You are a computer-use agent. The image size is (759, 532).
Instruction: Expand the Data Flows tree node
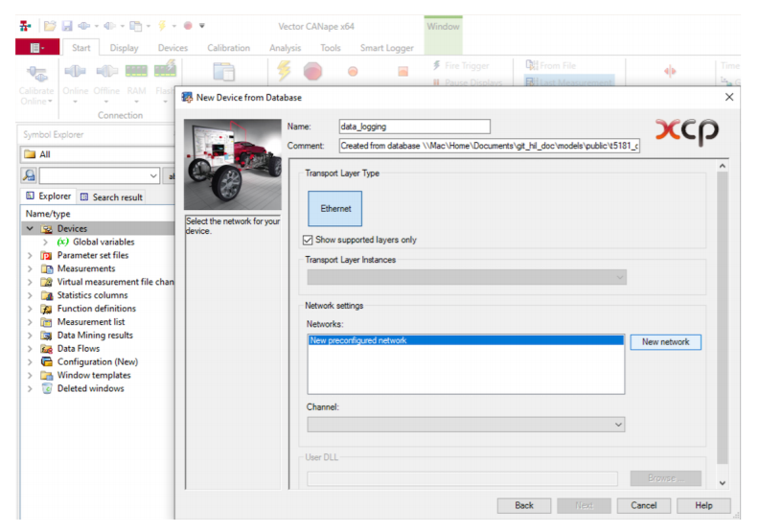click(30, 349)
